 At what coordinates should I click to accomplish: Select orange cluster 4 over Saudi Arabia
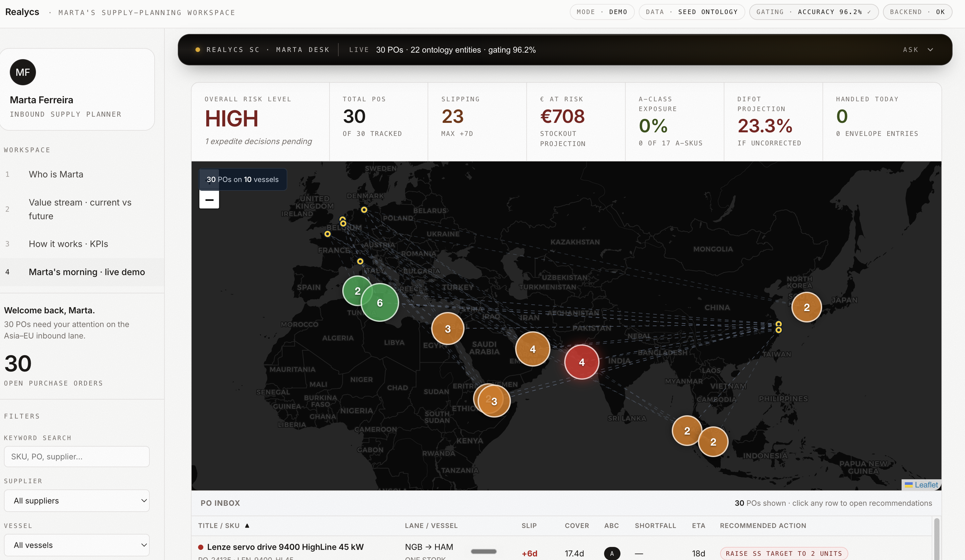(533, 349)
